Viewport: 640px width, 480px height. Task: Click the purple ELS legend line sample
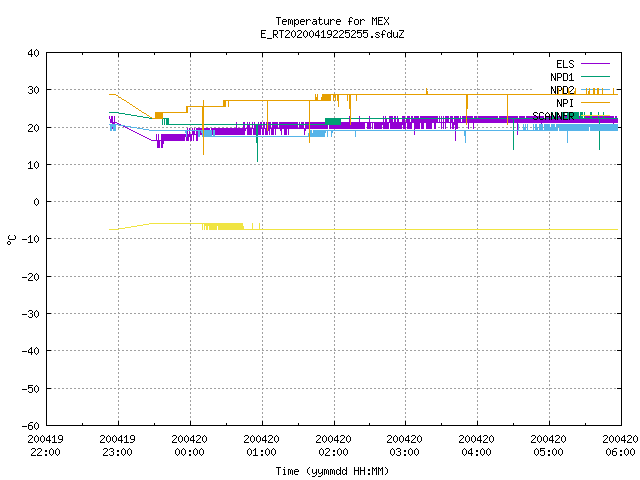pos(595,64)
